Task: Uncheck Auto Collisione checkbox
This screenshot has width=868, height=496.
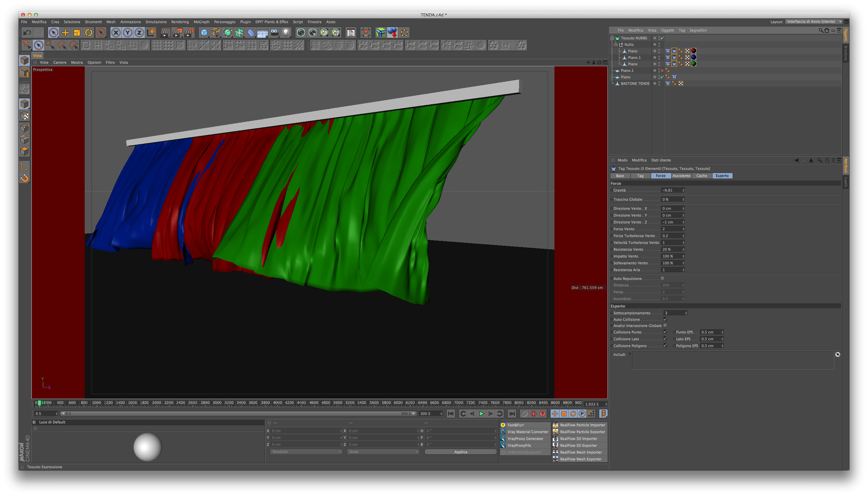Action: point(665,319)
